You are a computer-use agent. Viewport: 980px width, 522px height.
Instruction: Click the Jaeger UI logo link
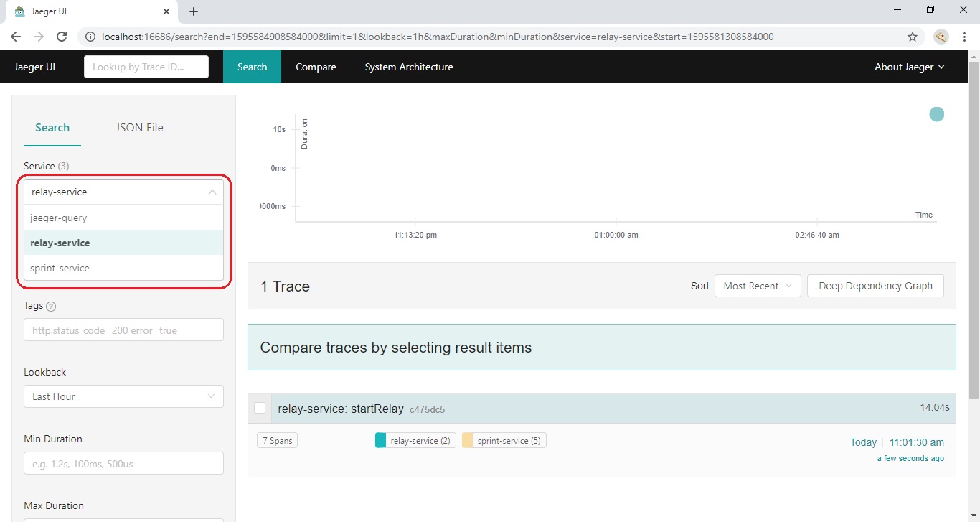click(34, 67)
